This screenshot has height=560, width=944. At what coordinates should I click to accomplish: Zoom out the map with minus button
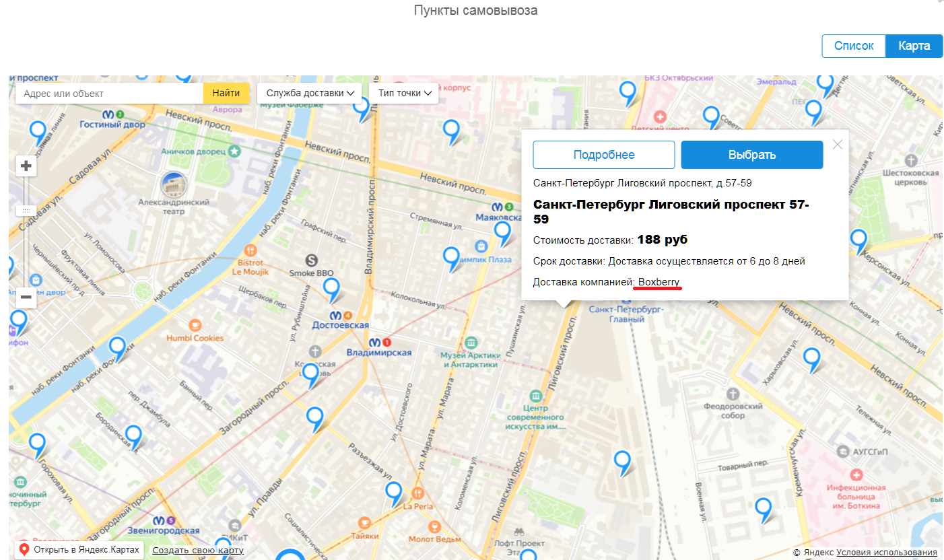point(26,297)
